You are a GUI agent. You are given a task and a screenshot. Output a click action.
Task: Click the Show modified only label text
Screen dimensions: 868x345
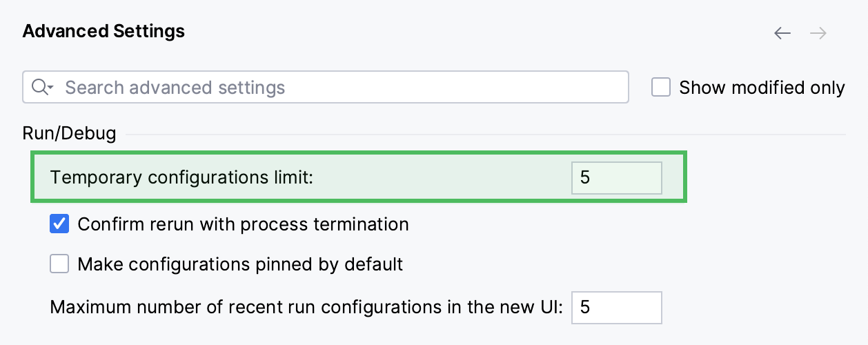tap(762, 88)
